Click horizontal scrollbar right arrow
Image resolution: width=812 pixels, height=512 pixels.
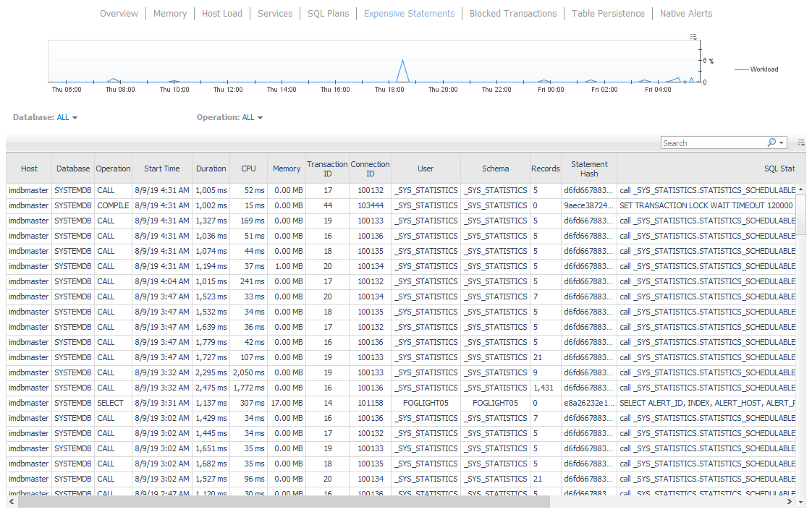pos(791,501)
